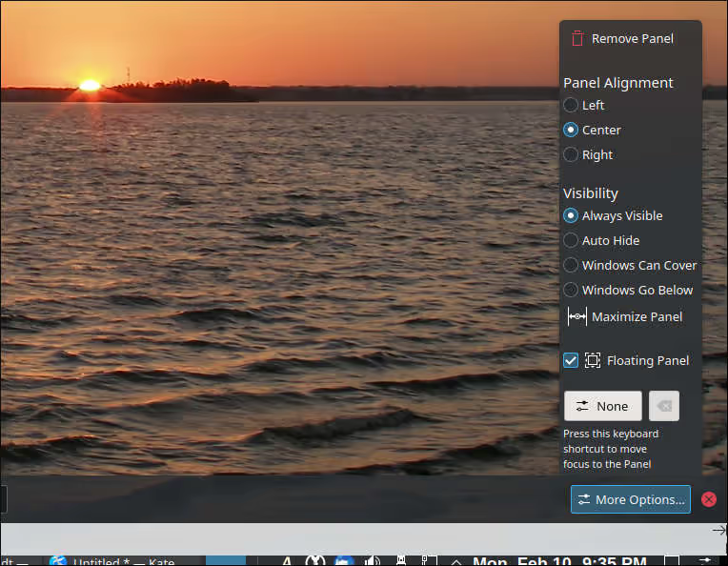
Task: Select Center panel alignment
Action: (592, 130)
